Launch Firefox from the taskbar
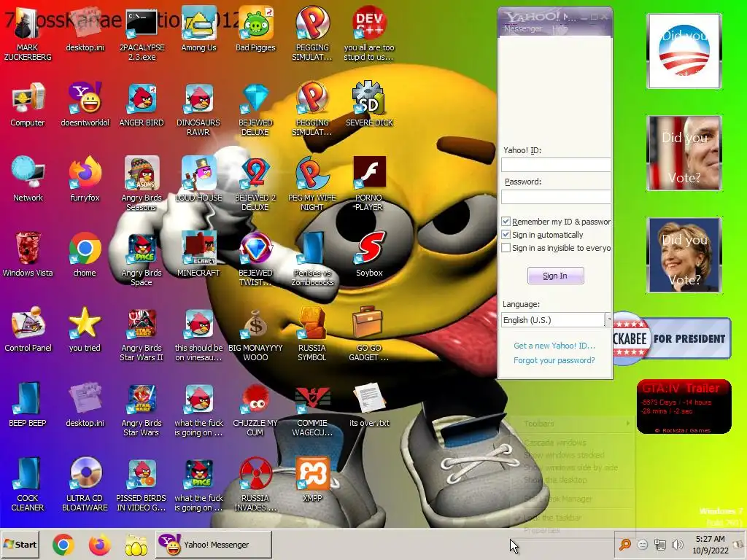747x560 pixels. pyautogui.click(x=99, y=544)
